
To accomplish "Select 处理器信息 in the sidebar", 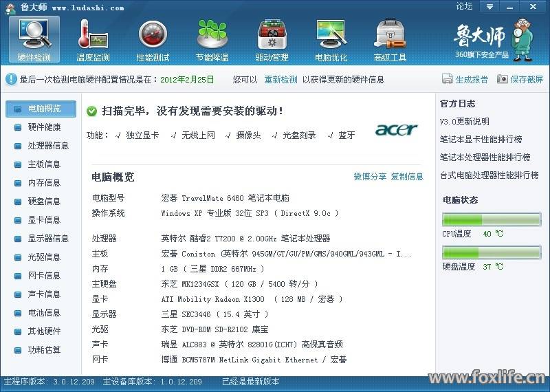I will pyautogui.click(x=48, y=146).
